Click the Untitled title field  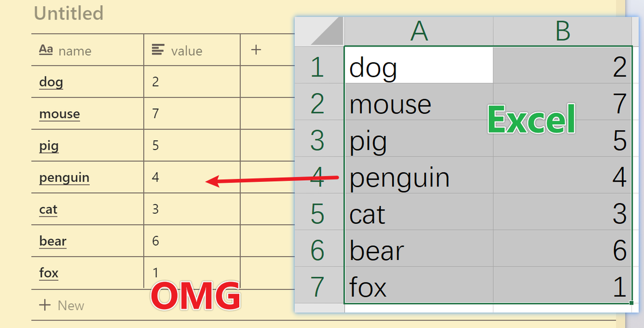tap(69, 13)
